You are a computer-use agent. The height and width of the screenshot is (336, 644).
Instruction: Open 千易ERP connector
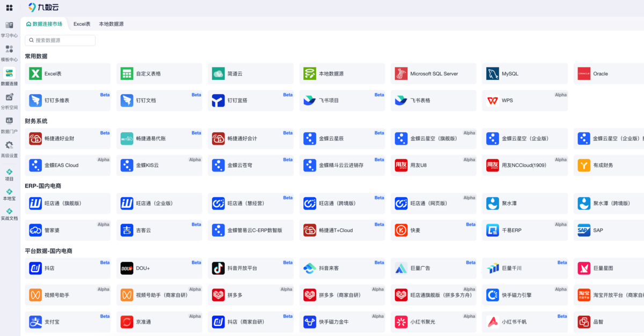[525, 230]
